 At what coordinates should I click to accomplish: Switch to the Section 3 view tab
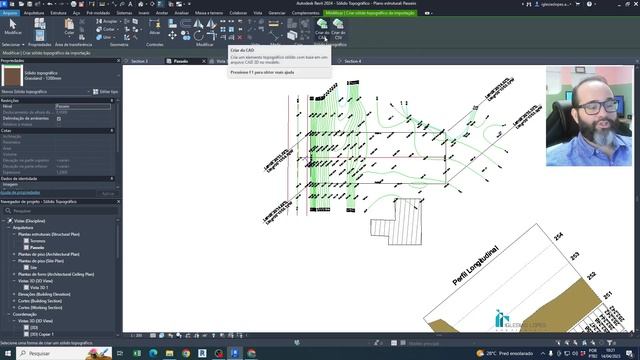[139, 61]
